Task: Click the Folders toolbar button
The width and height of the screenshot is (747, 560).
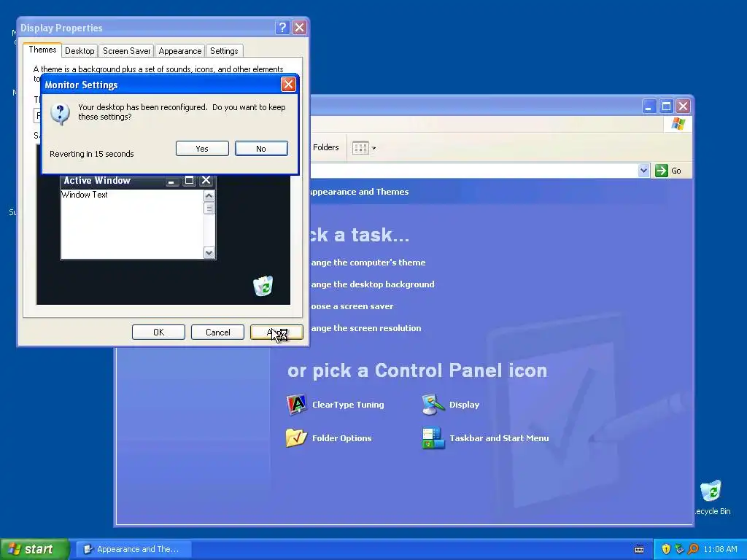Action: click(x=326, y=147)
